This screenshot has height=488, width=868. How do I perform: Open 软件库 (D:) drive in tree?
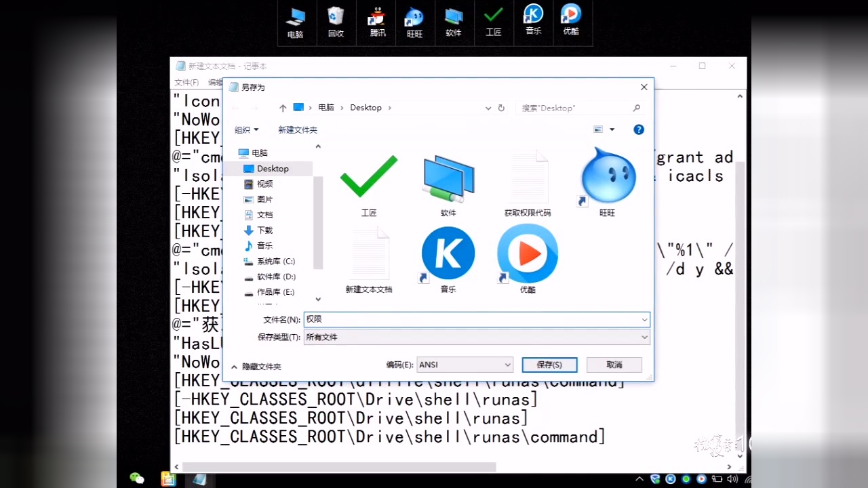(x=269, y=277)
